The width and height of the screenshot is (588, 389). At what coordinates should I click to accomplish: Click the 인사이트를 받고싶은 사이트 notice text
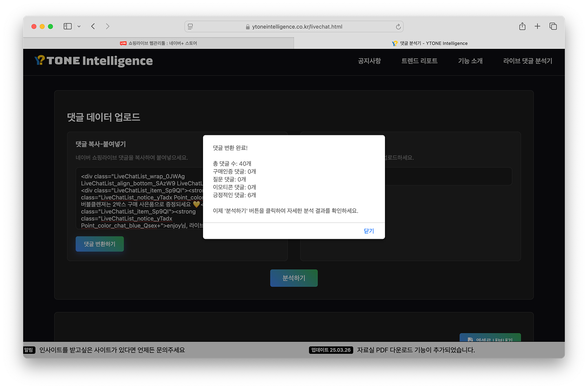(112, 350)
